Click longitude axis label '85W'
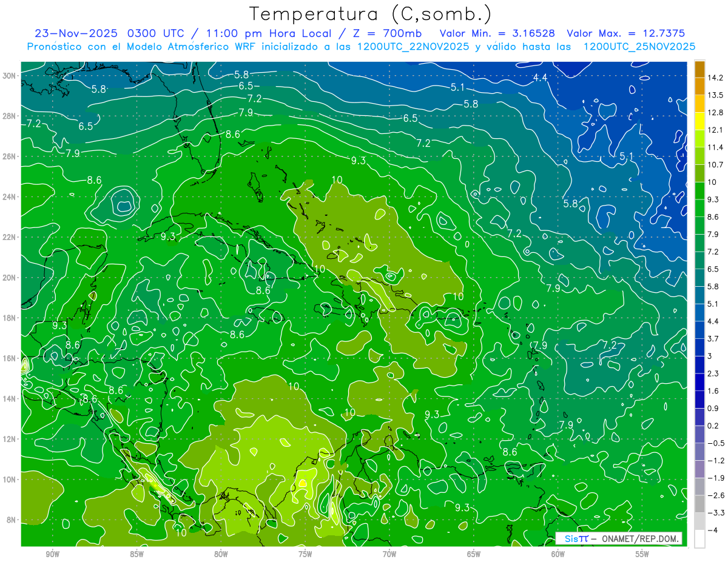Viewport: 728px width, 562px height. (x=136, y=554)
